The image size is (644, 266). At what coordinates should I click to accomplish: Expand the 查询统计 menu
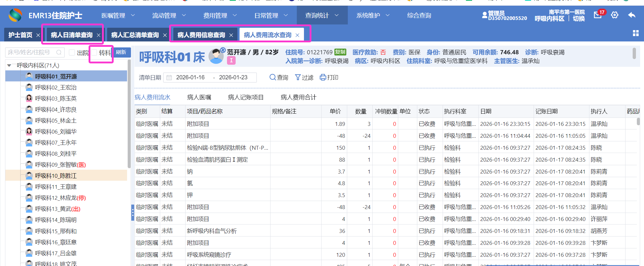point(322,15)
